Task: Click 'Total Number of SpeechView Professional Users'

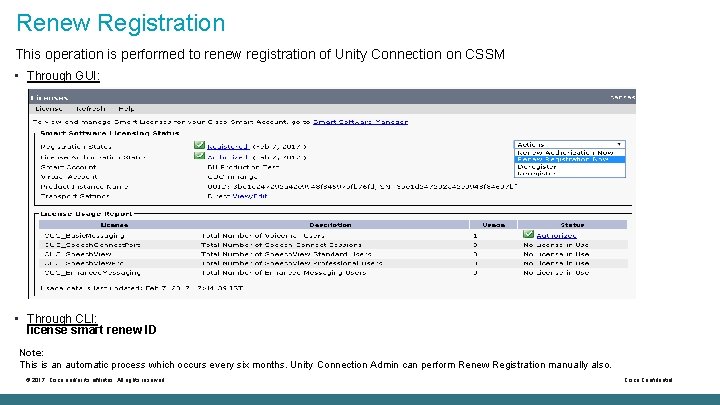Action: [292, 263]
